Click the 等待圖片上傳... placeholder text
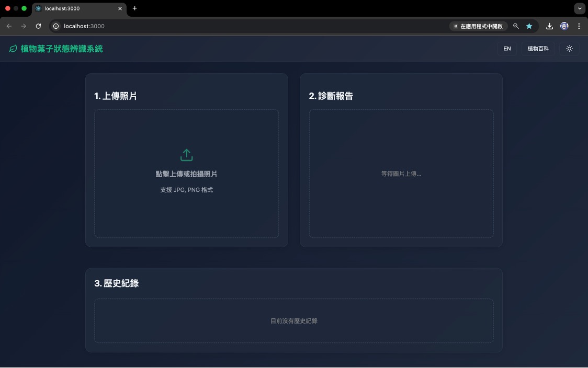Image resolution: width=588 pixels, height=368 pixels. click(x=401, y=174)
